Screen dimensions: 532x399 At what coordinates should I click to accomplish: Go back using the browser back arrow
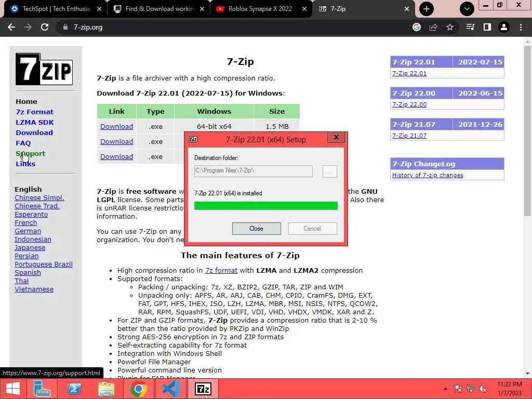click(x=11, y=27)
